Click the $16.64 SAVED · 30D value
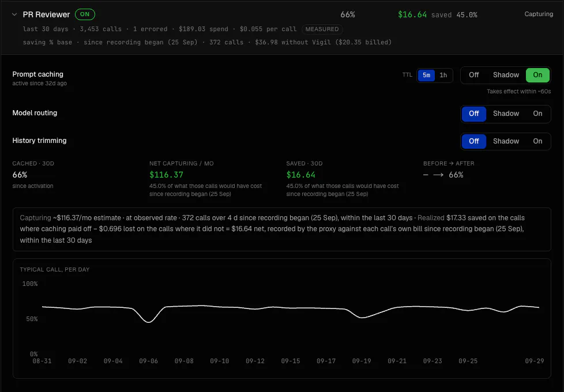This screenshot has width=564, height=392. tap(300, 175)
